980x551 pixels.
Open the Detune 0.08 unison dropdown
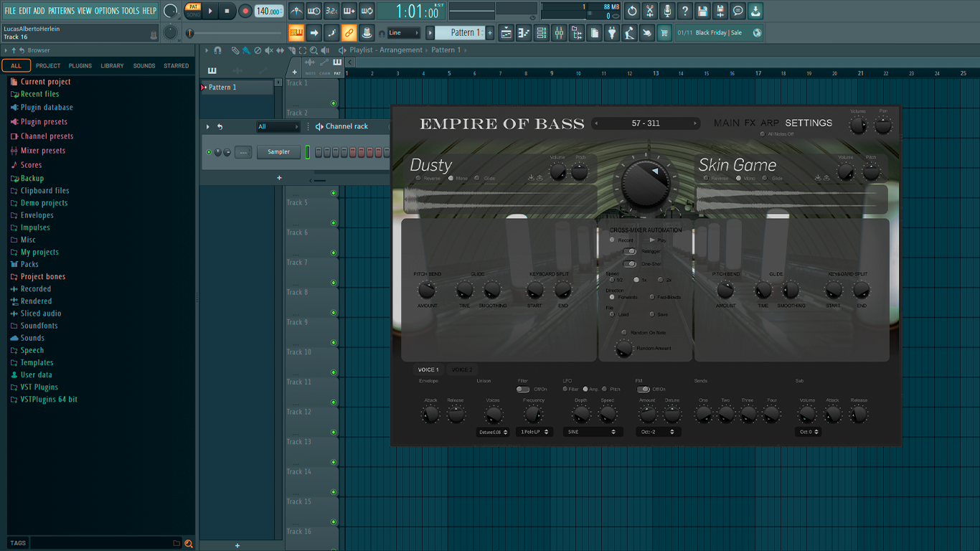(x=494, y=432)
